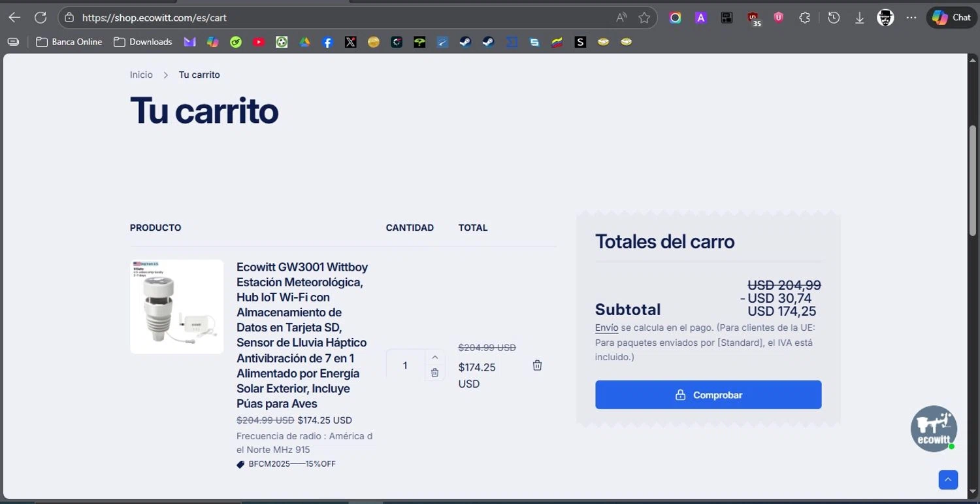Click the Envío link in cart totals
Viewport: 980px width, 504px height.
(607, 328)
